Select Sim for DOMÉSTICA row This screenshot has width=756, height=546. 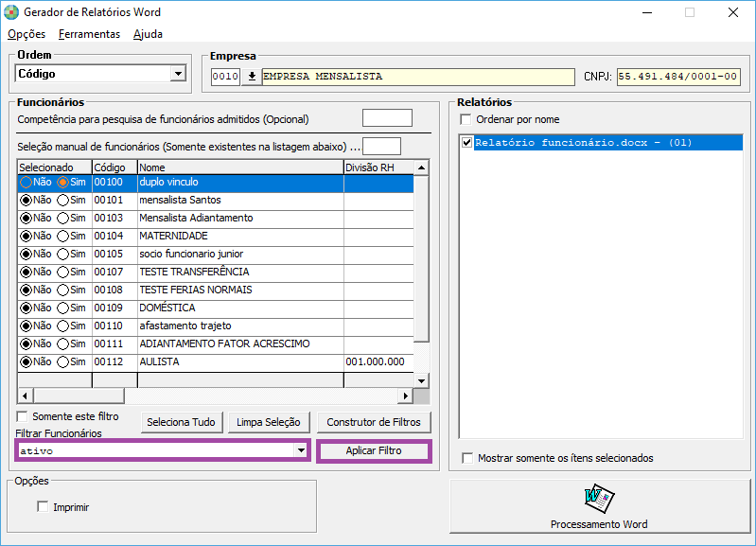click(62, 308)
